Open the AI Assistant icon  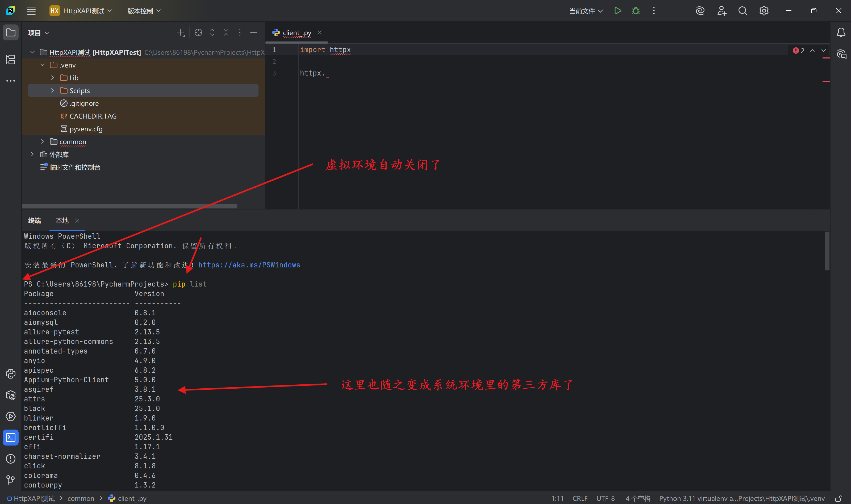[x=700, y=11]
